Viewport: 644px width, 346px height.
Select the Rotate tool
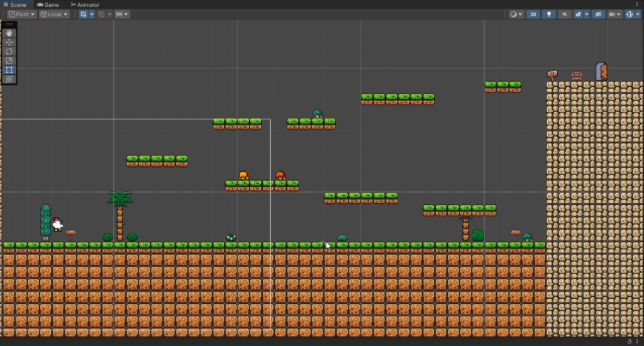coord(9,52)
